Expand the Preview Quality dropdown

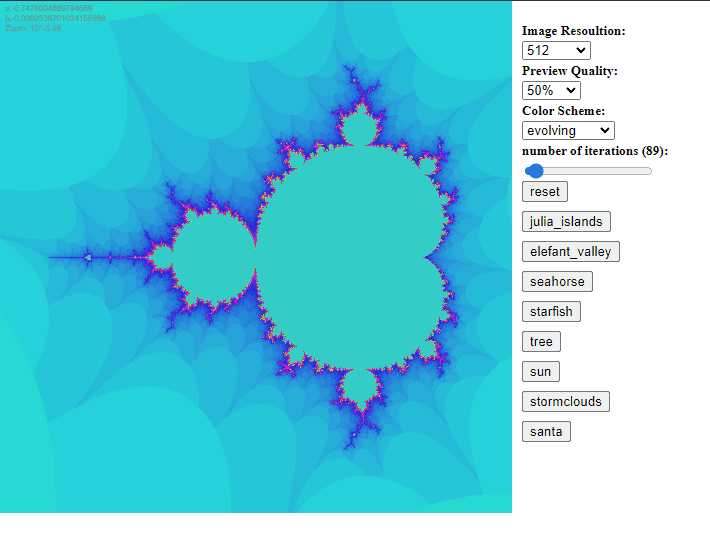(x=550, y=90)
